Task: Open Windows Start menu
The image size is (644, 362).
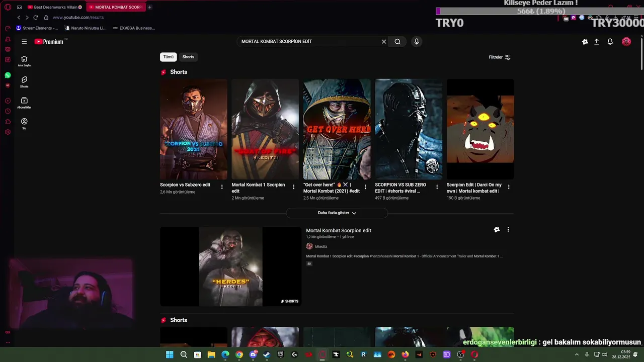Action: (x=170, y=354)
